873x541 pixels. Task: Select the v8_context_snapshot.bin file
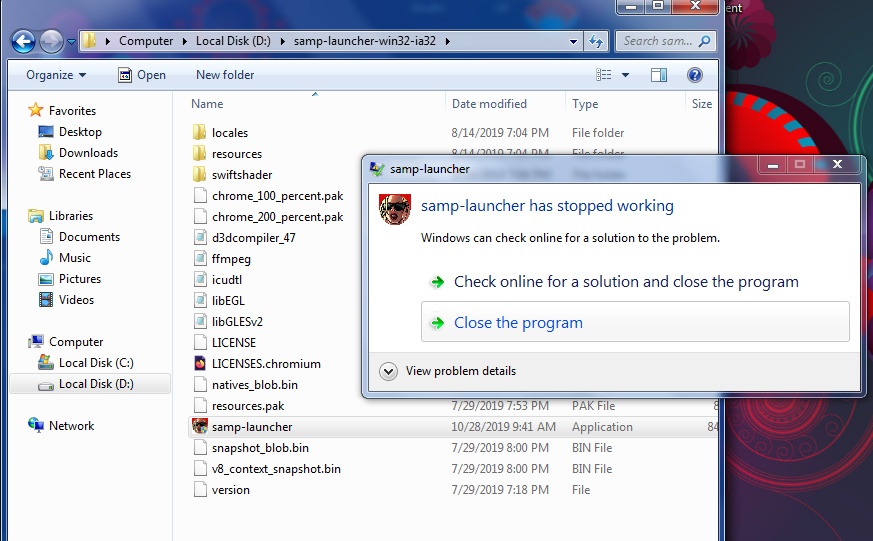tap(276, 469)
